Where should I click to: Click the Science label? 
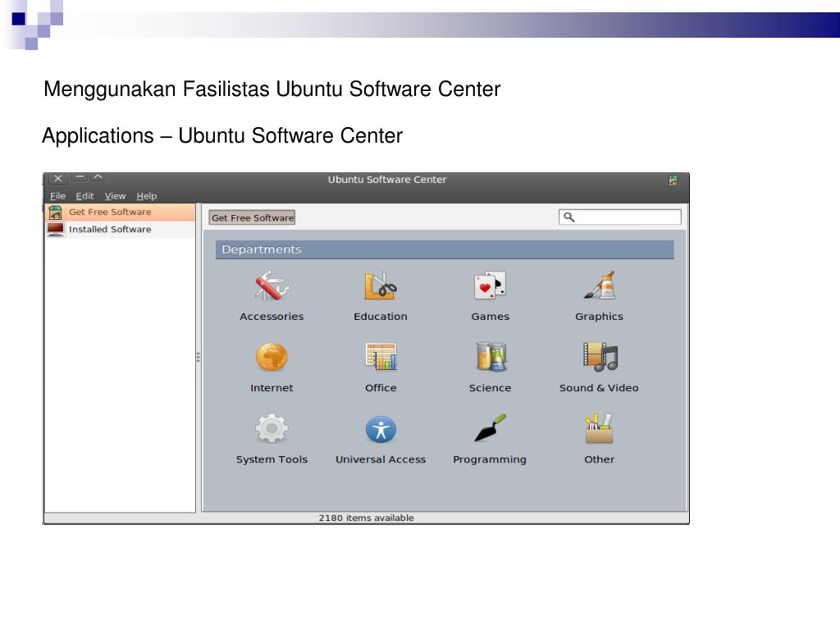[x=491, y=388]
